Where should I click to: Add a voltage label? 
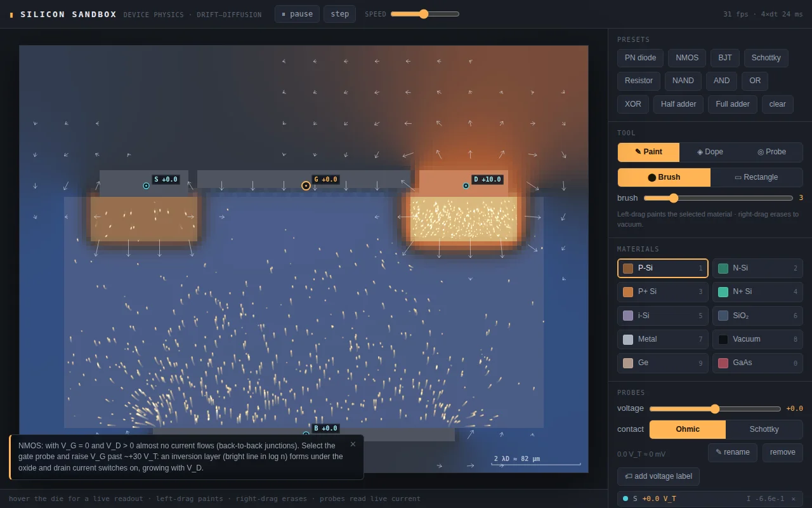tap(658, 476)
